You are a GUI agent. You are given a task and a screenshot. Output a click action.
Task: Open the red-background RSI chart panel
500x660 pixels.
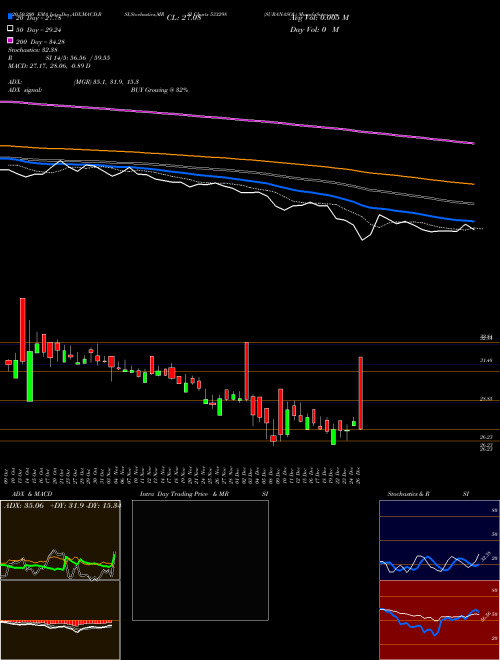point(439,620)
